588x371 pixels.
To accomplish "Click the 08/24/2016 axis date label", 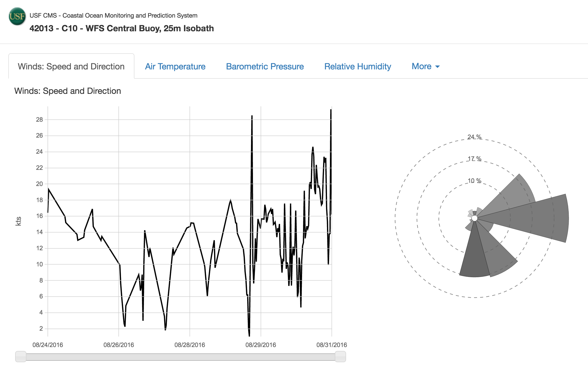I will 48,345.
